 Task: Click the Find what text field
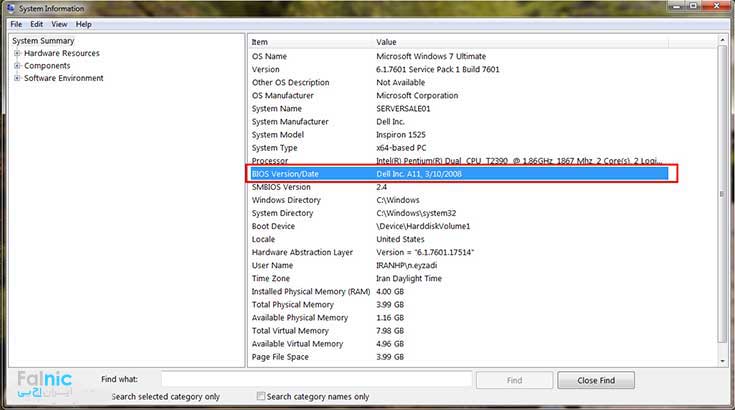pyautogui.click(x=315, y=380)
